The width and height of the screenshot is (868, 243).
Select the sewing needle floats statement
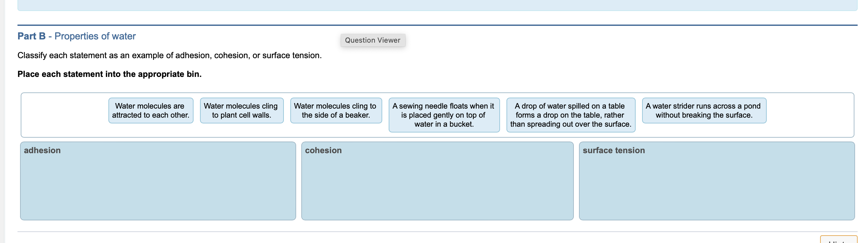(x=444, y=115)
